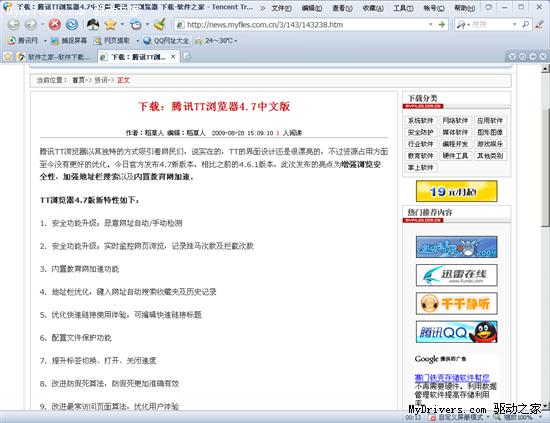Open the 掌上软件 download category

[x=421, y=167]
